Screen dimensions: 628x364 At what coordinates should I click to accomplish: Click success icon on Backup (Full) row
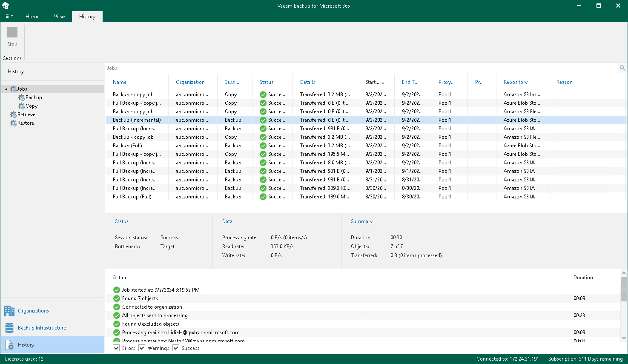click(x=263, y=146)
